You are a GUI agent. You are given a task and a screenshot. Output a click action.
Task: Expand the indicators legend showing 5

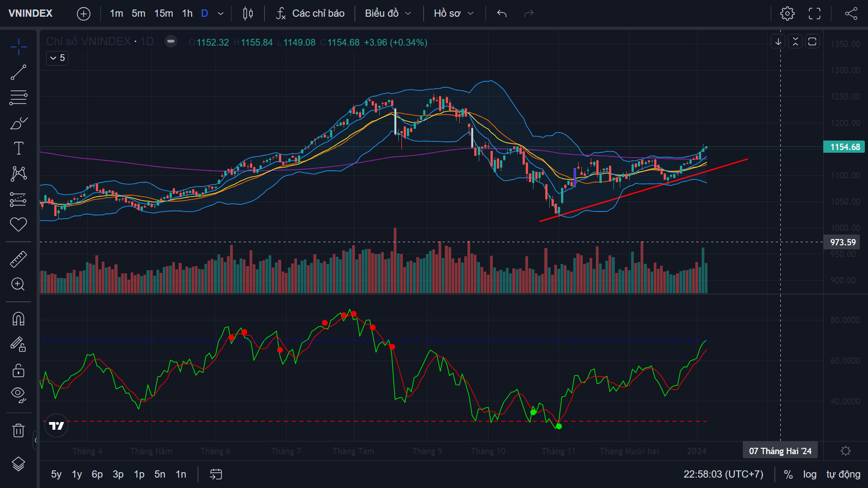coord(57,58)
